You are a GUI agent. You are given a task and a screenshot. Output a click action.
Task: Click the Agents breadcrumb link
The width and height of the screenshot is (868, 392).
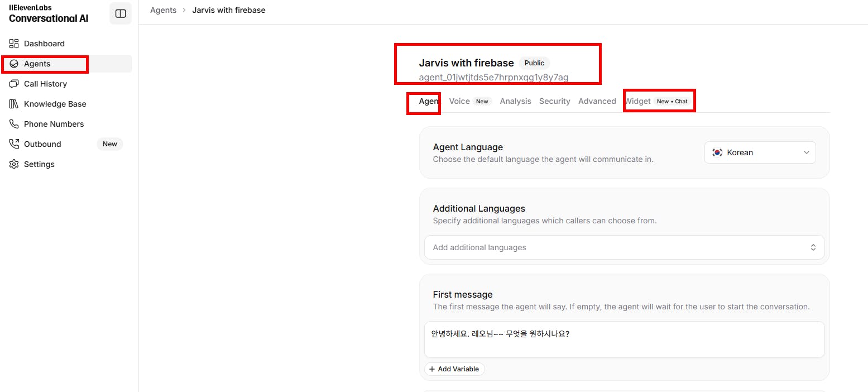163,10
